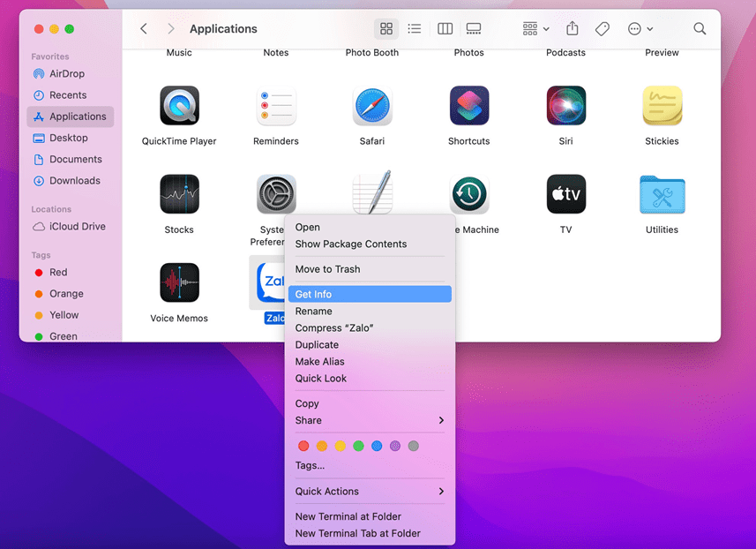Viewport: 756px width, 549px height.
Task: Click the Stickies app icon
Action: coord(662,107)
